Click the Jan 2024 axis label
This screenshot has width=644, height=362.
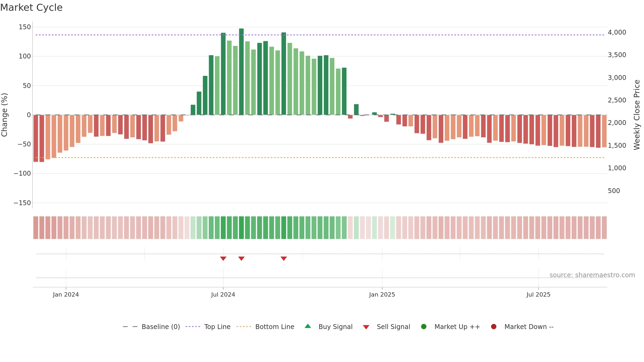pyautogui.click(x=66, y=294)
